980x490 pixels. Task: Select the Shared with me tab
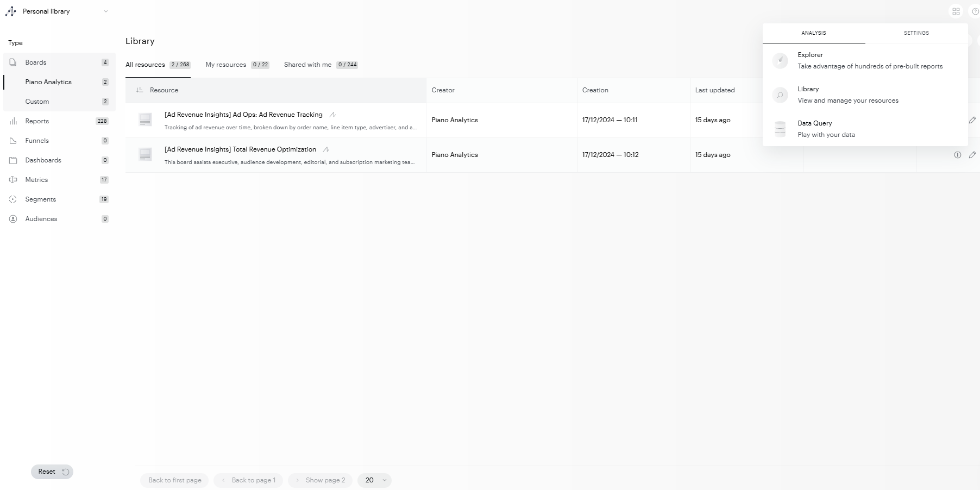pyautogui.click(x=307, y=65)
